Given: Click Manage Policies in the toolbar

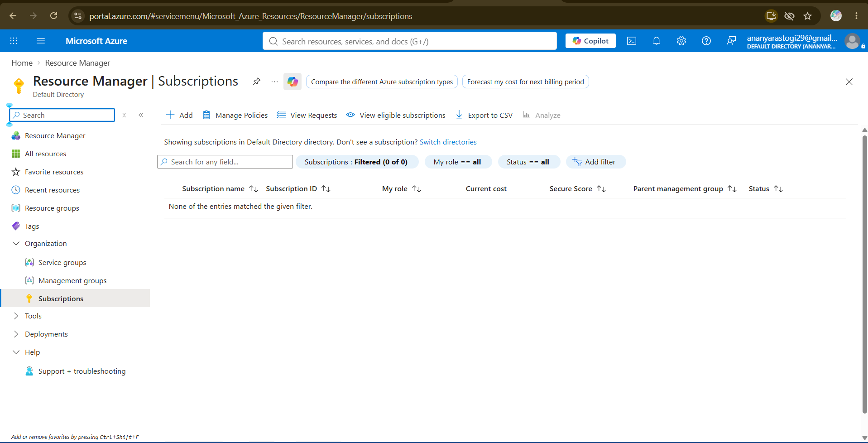Looking at the screenshot, I should (x=235, y=115).
